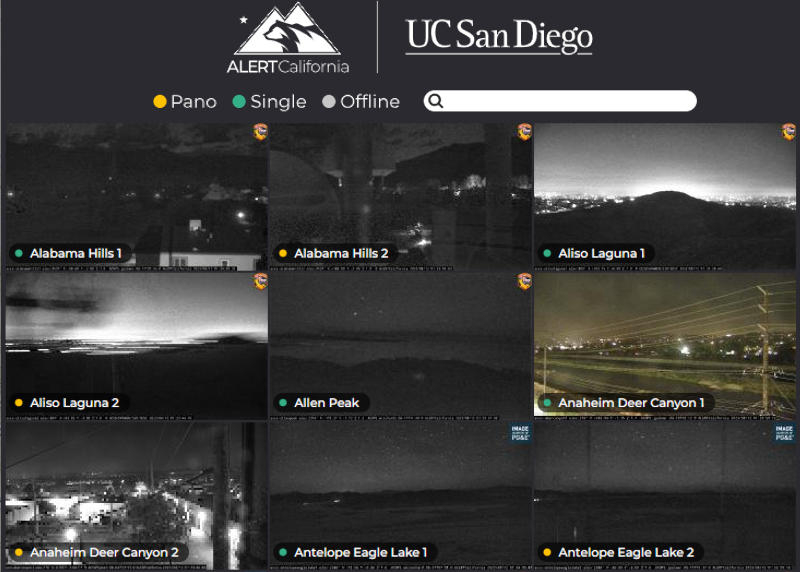
Task: Click the CAL FIRE badge on Alabama Hills 1
Action: tap(261, 132)
